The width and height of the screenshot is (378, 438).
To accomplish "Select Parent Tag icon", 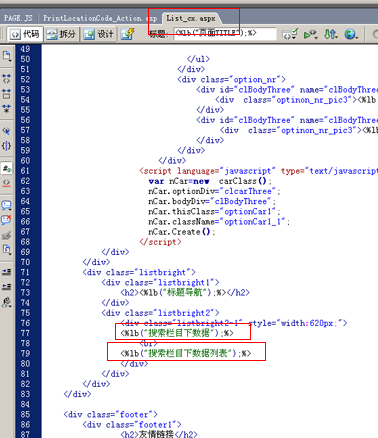I will click(x=7, y=131).
